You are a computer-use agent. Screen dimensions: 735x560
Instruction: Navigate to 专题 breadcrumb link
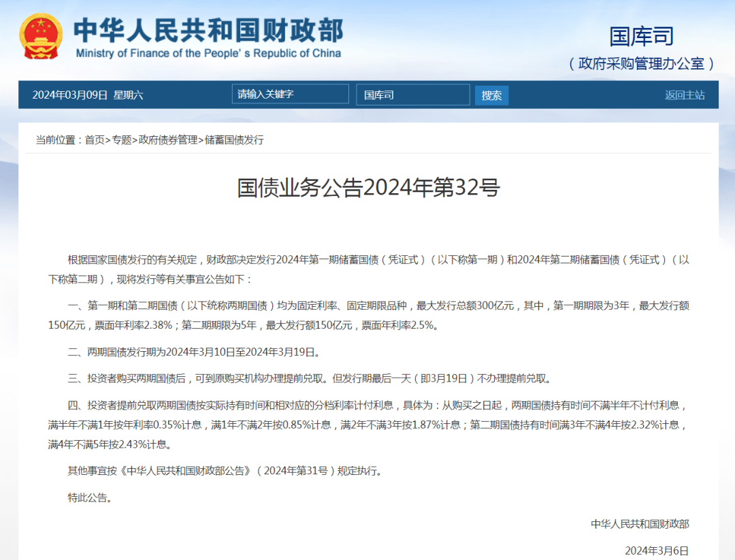point(122,140)
